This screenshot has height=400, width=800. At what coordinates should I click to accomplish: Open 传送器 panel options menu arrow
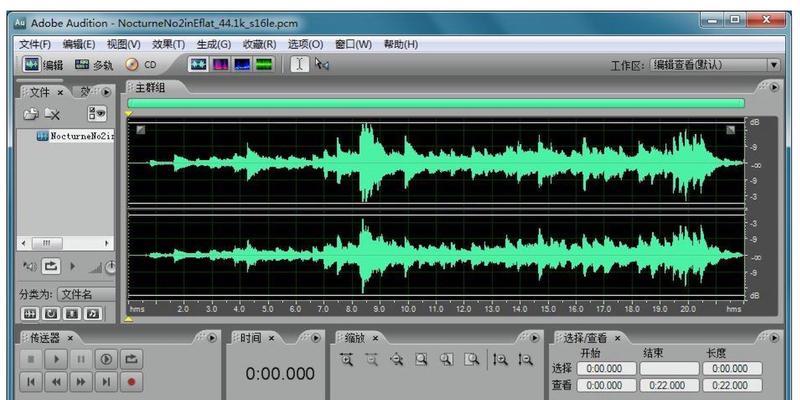click(x=212, y=338)
